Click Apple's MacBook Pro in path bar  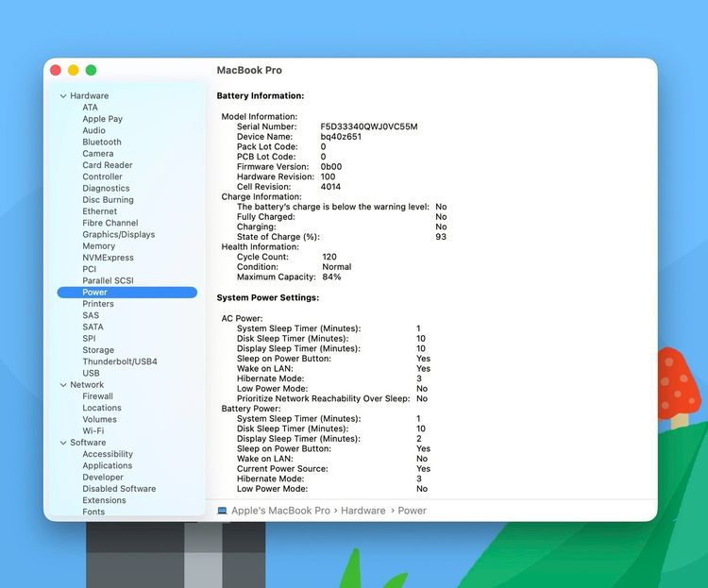(280, 511)
